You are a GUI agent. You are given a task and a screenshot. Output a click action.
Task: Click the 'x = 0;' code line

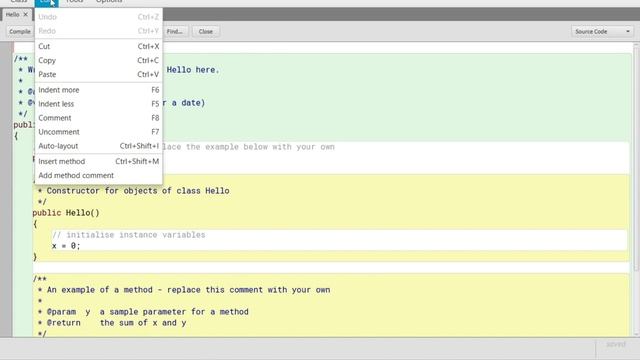pos(66,246)
